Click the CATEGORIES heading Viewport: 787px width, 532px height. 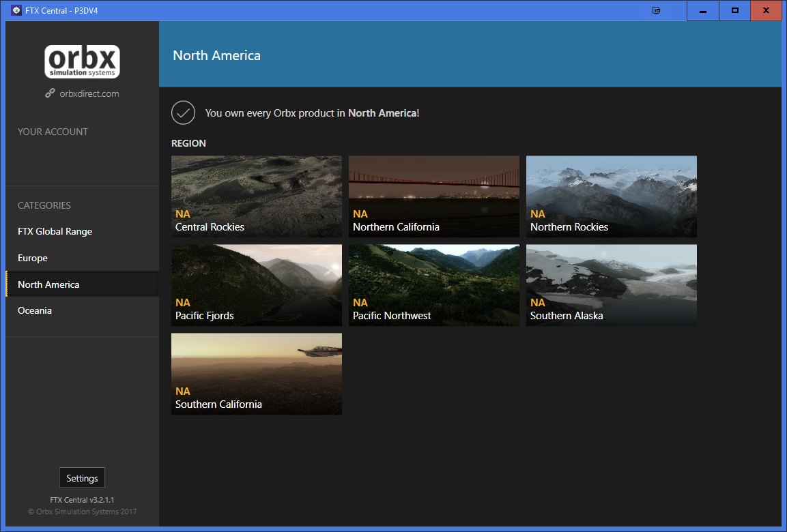(x=44, y=205)
